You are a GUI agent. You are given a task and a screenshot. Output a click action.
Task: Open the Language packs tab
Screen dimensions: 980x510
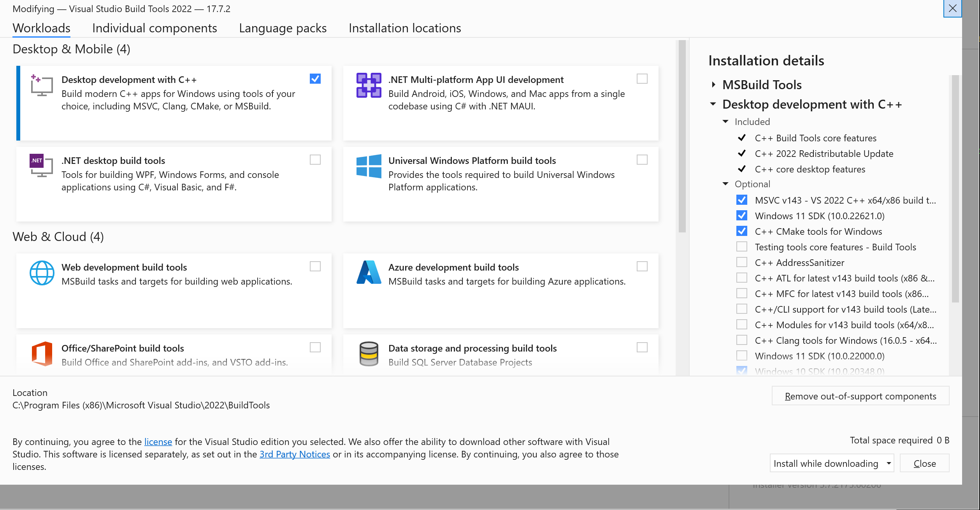tap(283, 28)
